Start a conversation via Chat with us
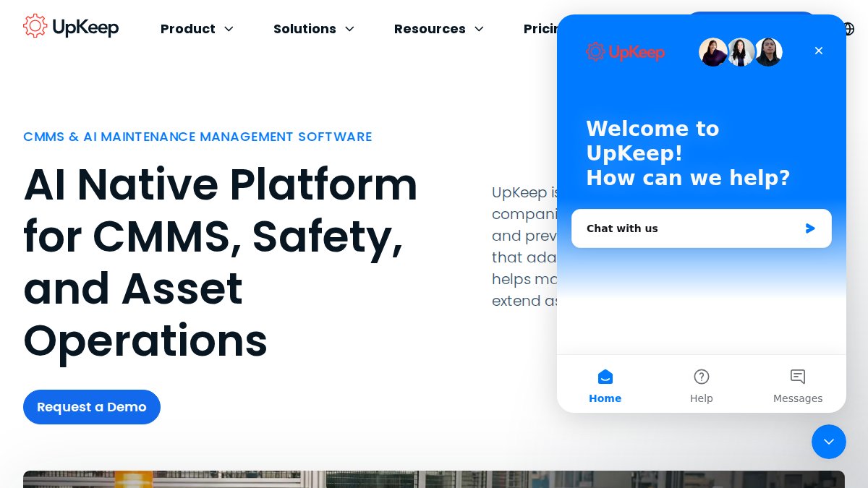Viewport: 868px width, 488px height. 702,228
